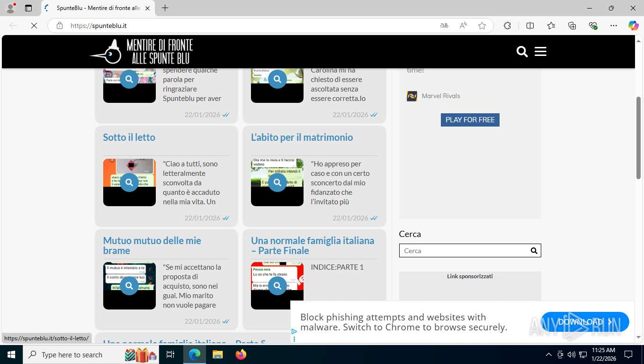
Task: Click the page vertical scrollbar thumb
Action: (638, 137)
